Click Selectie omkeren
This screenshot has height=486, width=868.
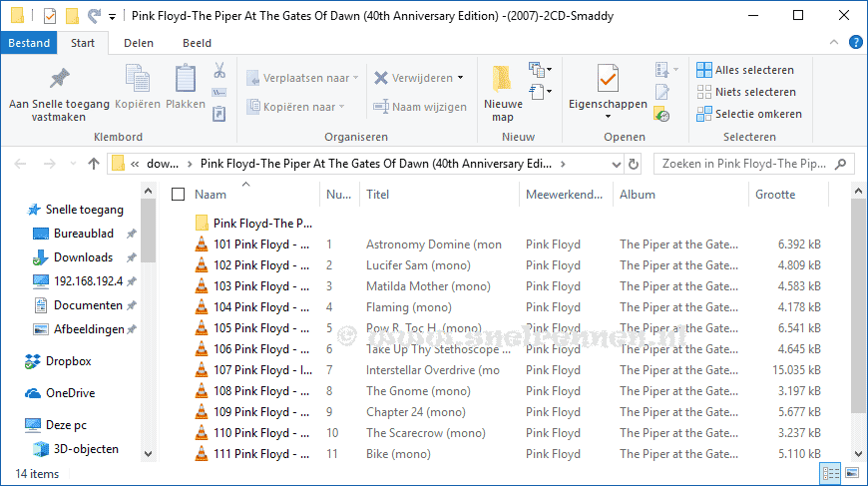(x=749, y=114)
